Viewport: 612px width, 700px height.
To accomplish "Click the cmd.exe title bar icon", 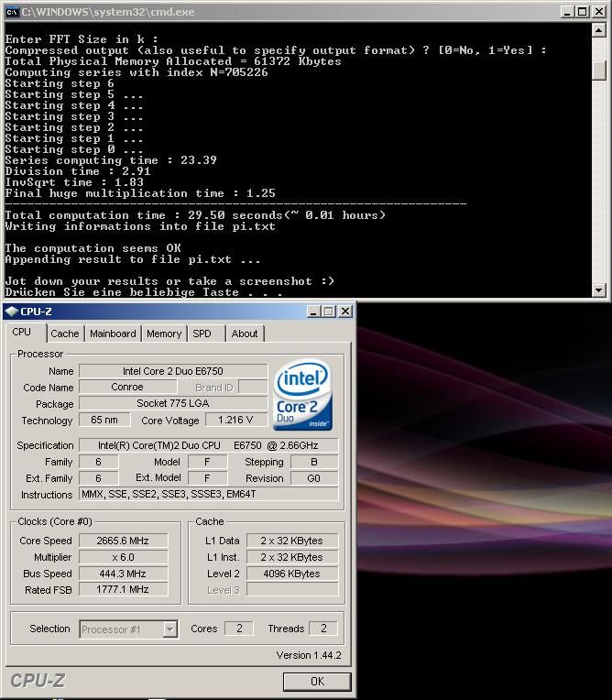I will (x=12, y=12).
